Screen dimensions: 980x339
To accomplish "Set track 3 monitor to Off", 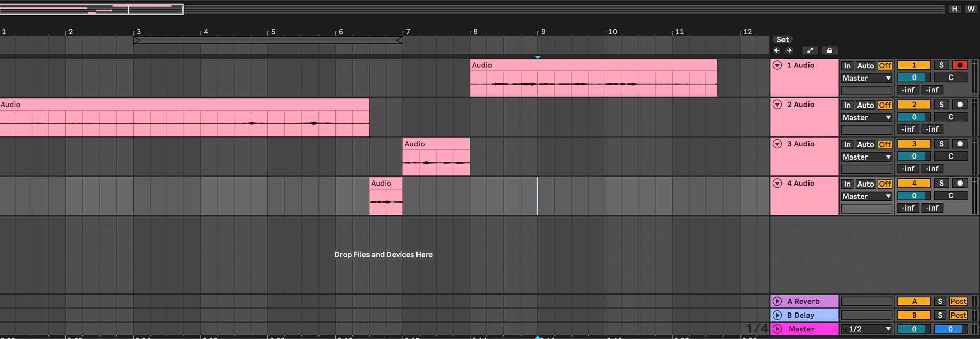I will [x=885, y=144].
